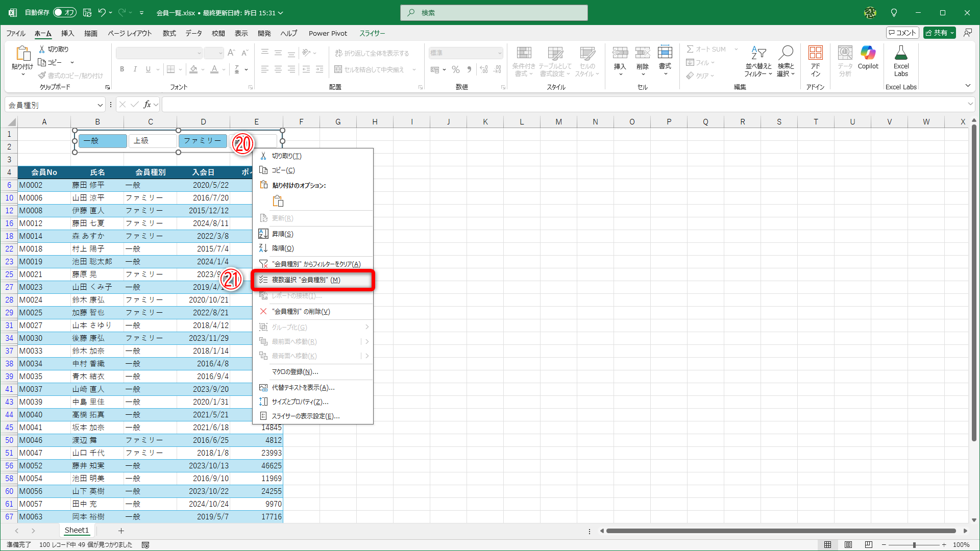Click the コメント button
The image size is (980, 551).
pos(902,33)
